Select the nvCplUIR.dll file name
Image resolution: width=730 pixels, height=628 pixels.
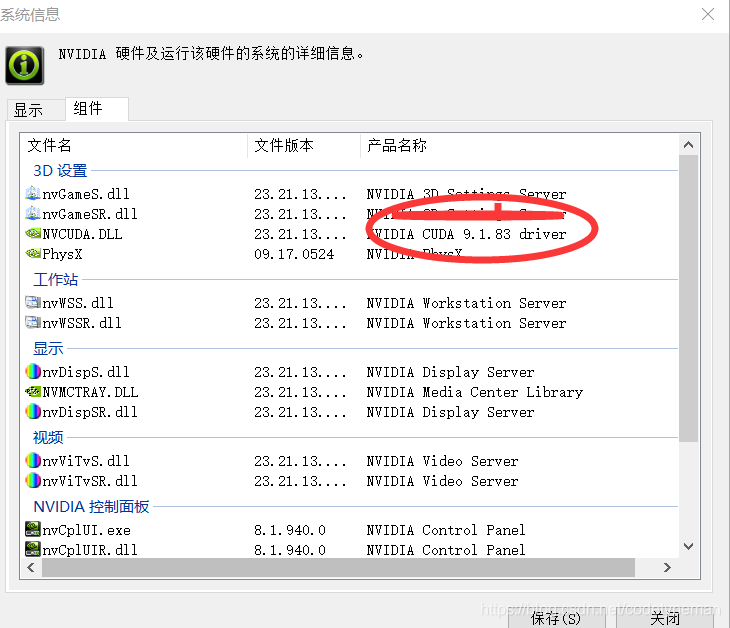point(90,550)
